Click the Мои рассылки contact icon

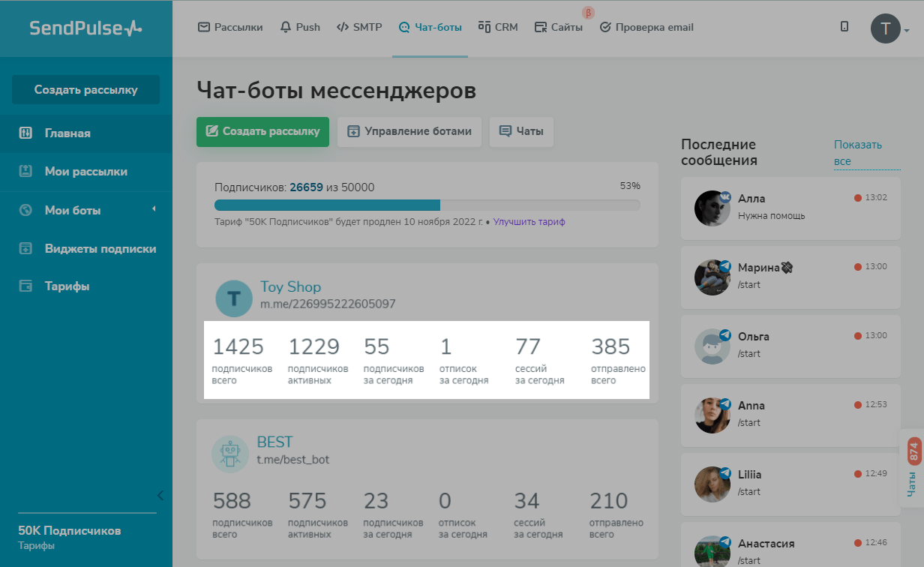[x=25, y=171]
